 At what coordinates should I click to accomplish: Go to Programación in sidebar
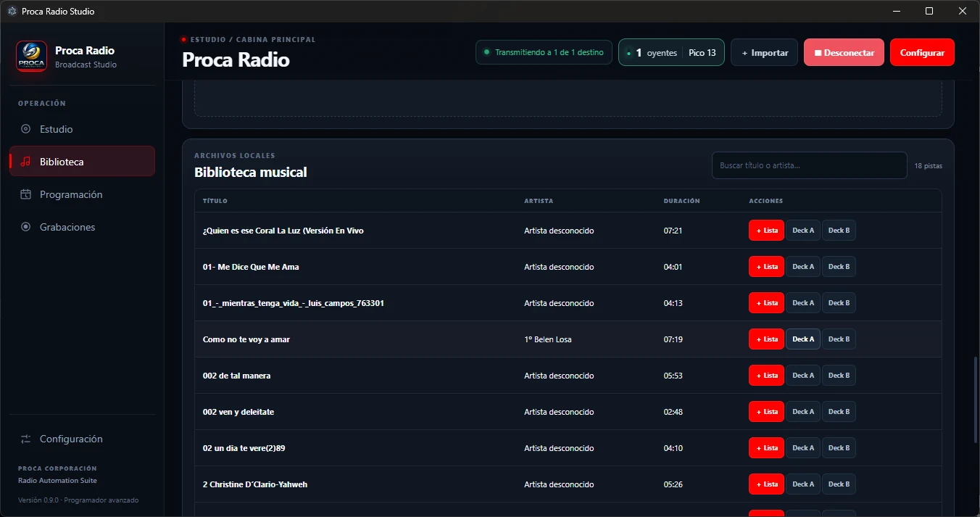82,194
